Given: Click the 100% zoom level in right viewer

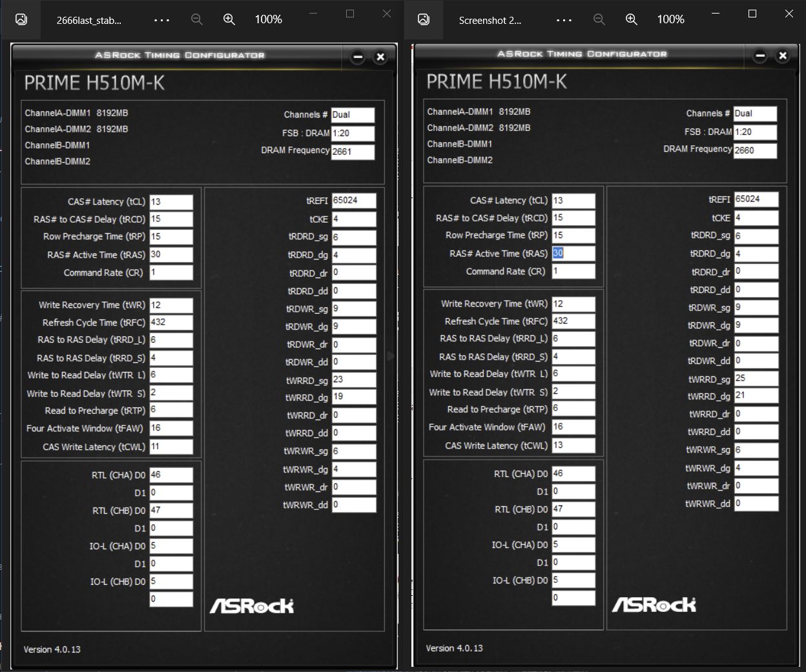Looking at the screenshot, I should click(x=670, y=19).
